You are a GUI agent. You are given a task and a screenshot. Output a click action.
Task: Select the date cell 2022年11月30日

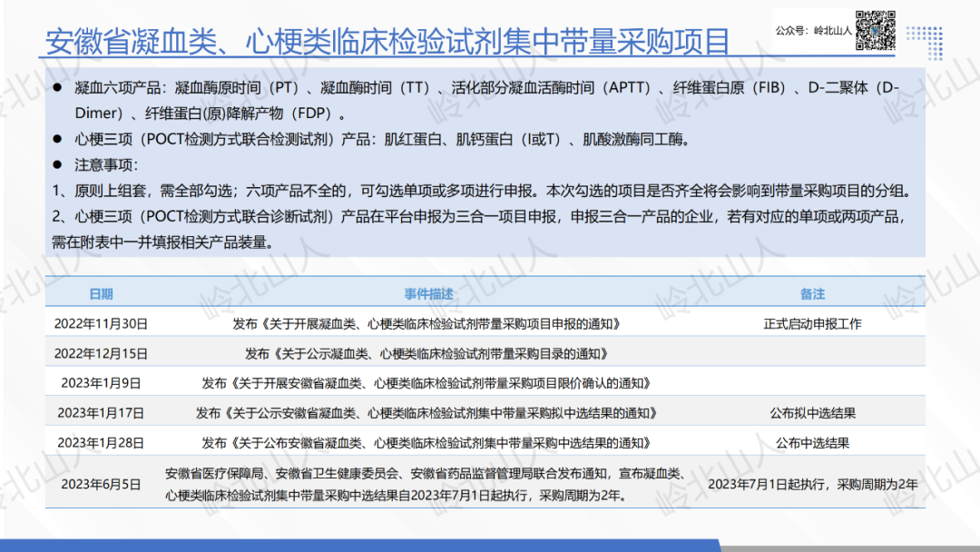[101, 324]
